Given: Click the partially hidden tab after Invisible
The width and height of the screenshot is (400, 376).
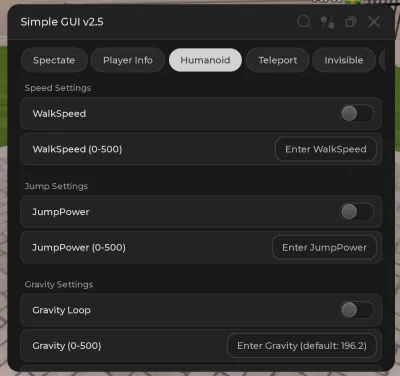Looking at the screenshot, I should (382, 60).
